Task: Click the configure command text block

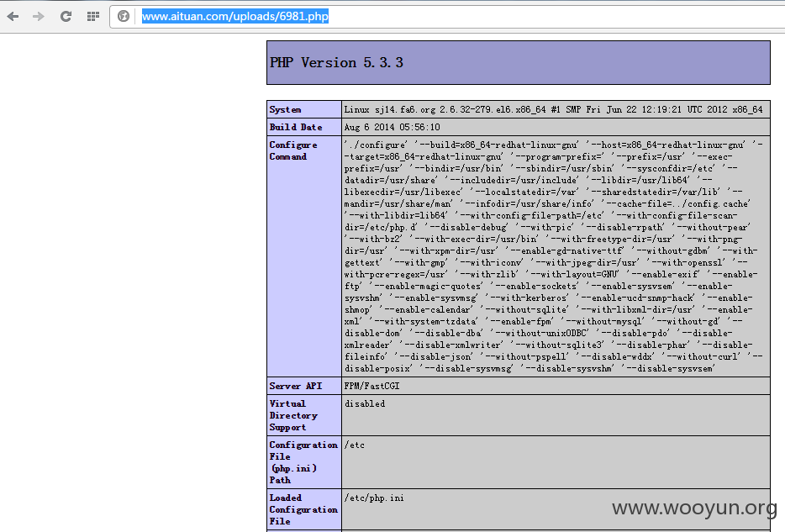Action: pos(553,256)
